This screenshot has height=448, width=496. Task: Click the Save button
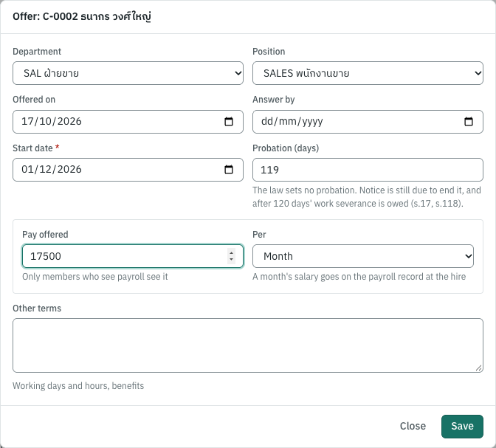pyautogui.click(x=462, y=426)
